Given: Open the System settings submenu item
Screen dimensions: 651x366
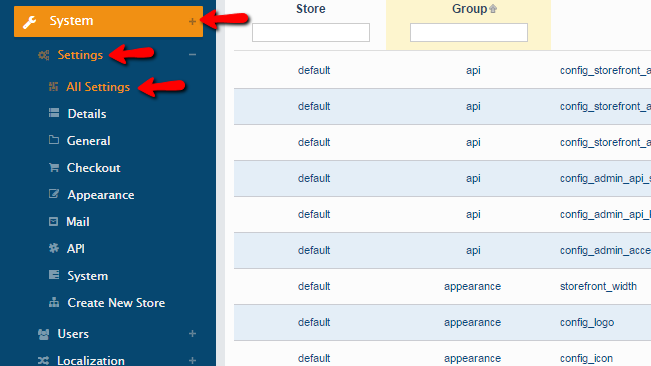Looking at the screenshot, I should [88, 276].
